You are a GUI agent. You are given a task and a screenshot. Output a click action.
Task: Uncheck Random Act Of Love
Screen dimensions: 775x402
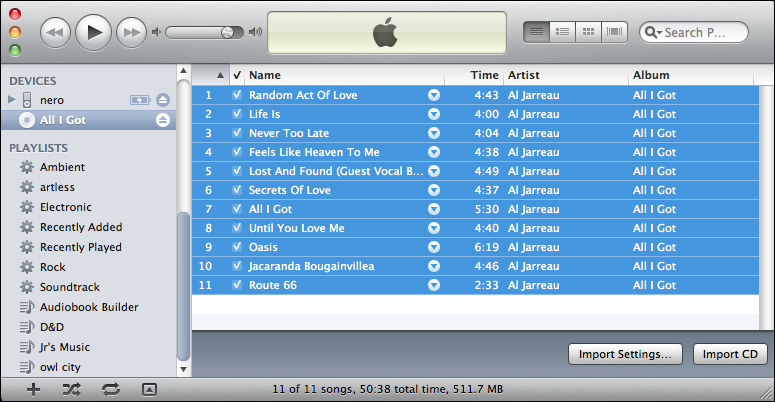pos(237,94)
